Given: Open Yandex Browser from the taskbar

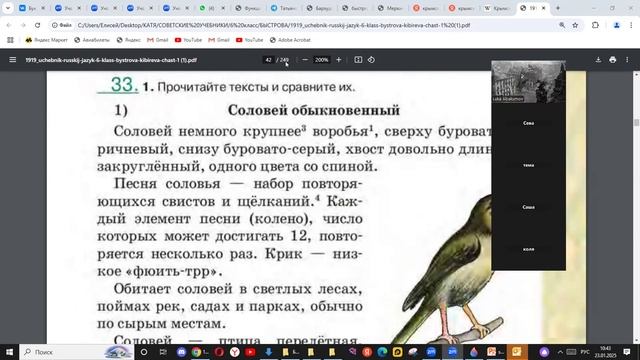Looking at the screenshot, I should 235,352.
